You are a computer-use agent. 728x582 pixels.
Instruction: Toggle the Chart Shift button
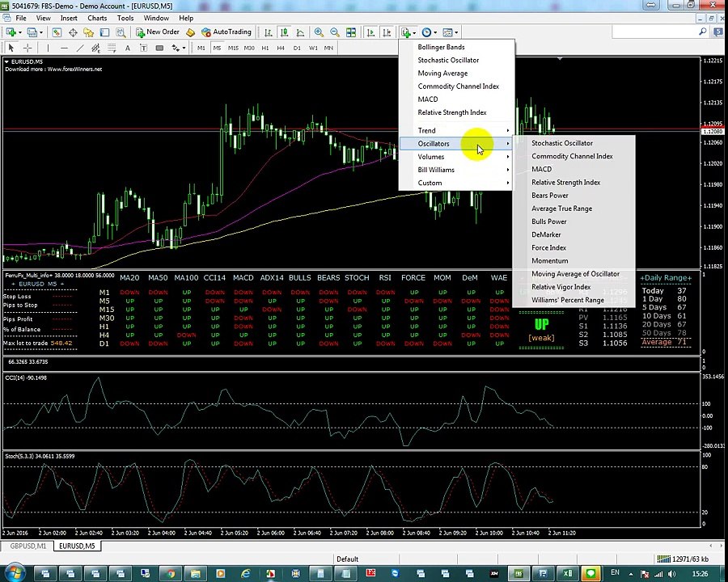point(387,32)
